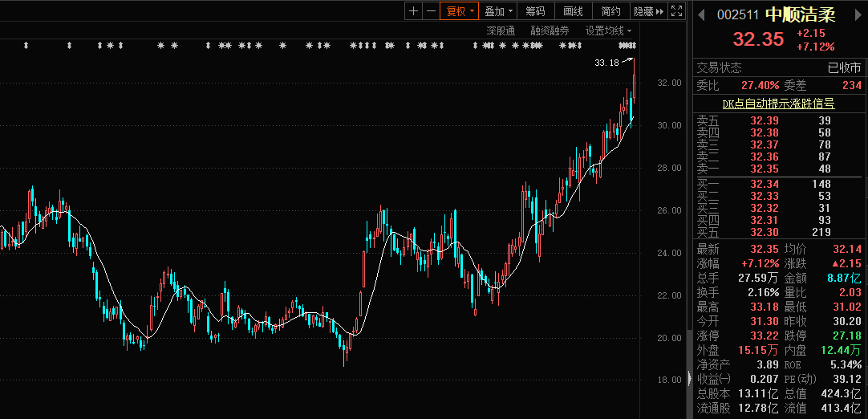This screenshot has height=419, width=868.
Task: Zoom out chart with minus button
Action: (431, 10)
